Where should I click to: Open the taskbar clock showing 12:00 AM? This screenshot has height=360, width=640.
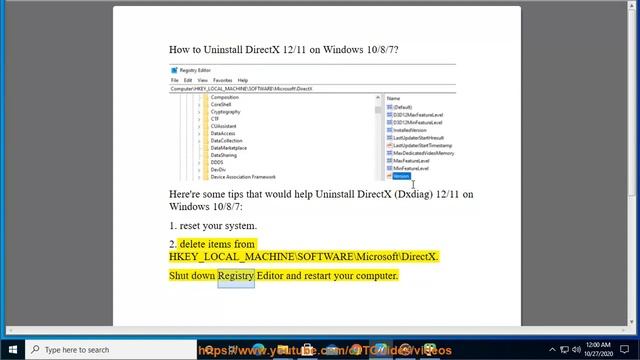point(598,349)
